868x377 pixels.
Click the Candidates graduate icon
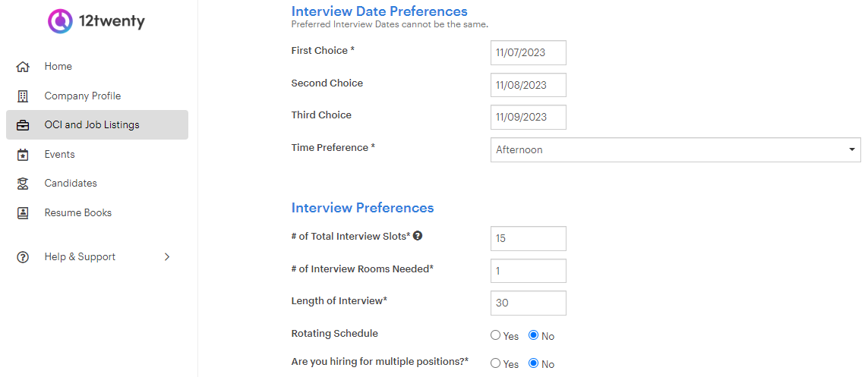click(23, 184)
